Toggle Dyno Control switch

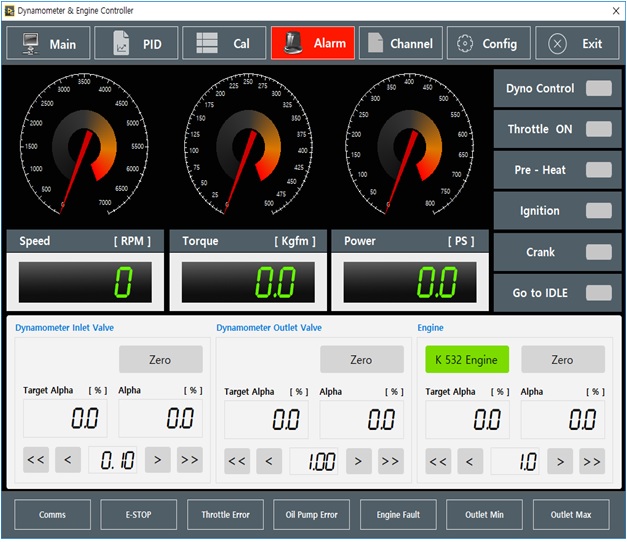[x=598, y=89]
